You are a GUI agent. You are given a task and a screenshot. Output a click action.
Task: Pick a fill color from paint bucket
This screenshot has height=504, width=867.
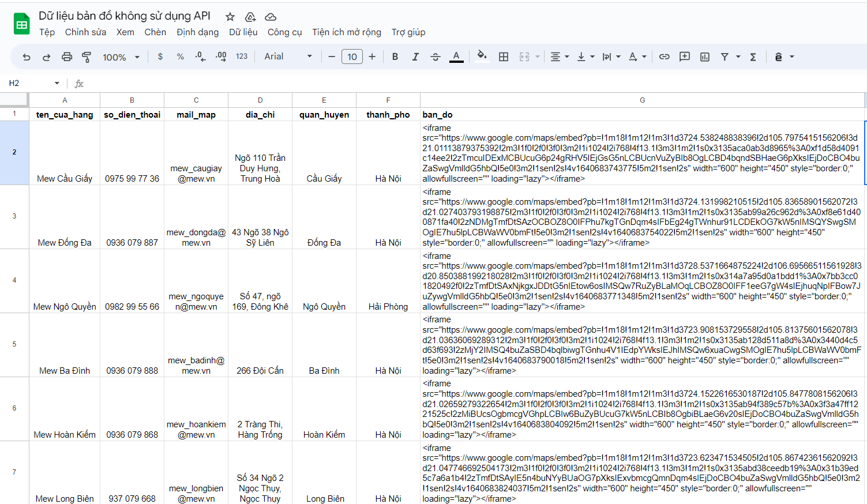[x=482, y=56]
